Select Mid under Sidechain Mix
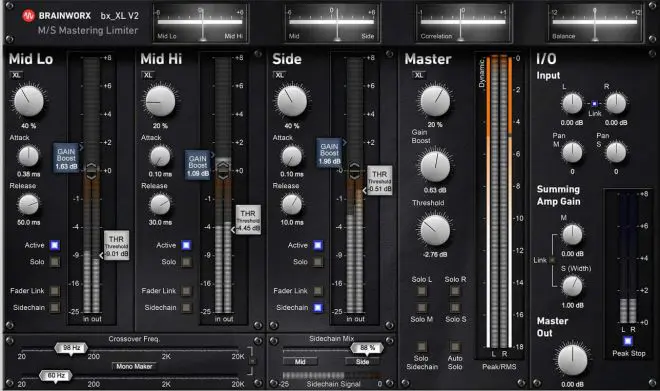 tap(300, 362)
